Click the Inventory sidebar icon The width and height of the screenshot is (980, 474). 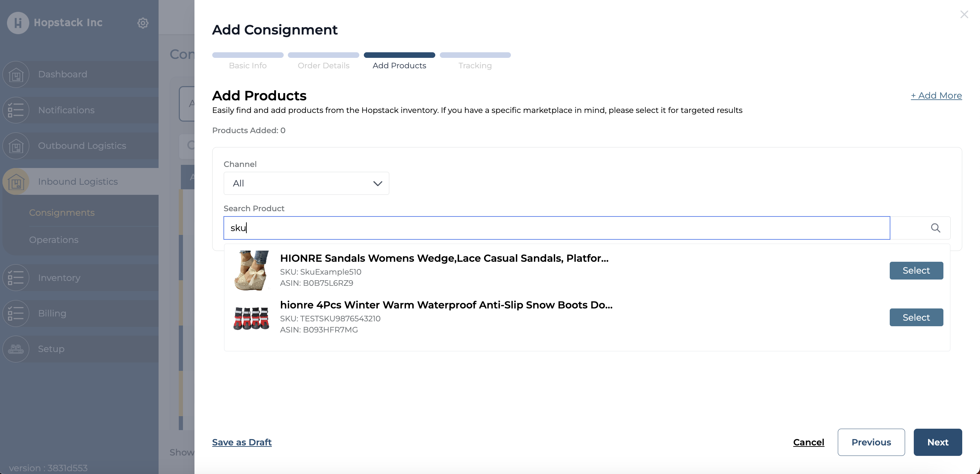[x=16, y=278]
